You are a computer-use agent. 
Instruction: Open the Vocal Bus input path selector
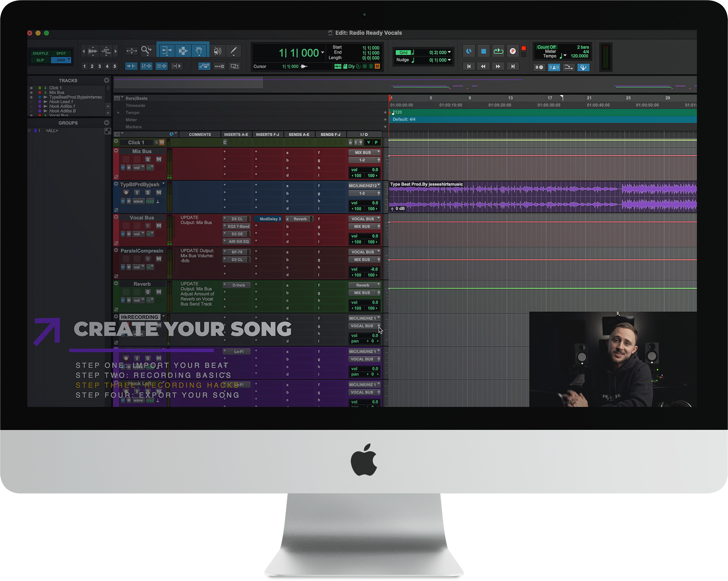(364, 219)
